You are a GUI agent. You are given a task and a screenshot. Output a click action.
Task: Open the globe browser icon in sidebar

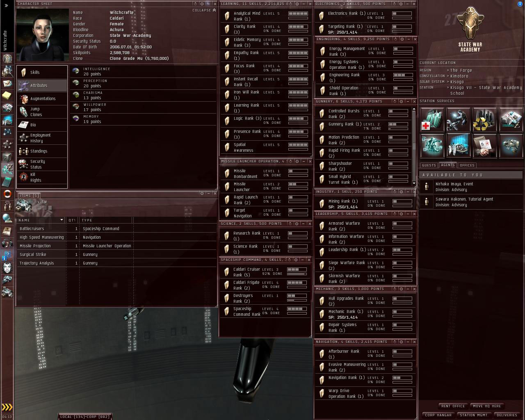pyautogui.click(x=7, y=218)
